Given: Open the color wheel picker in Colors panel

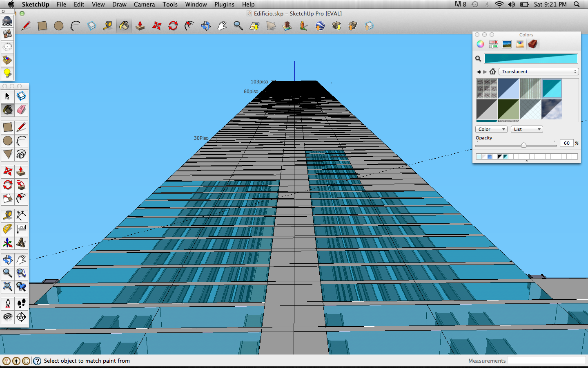Looking at the screenshot, I should 480,44.
